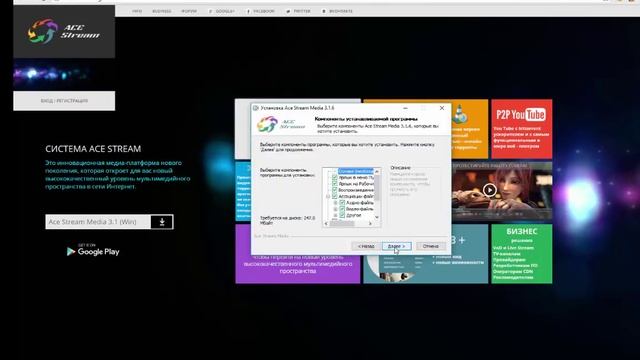
Task: Click the horizontal scrollbar thumb of the component list
Action: coord(342,223)
